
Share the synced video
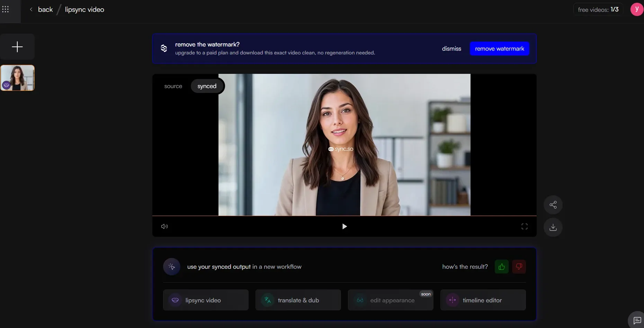(553, 205)
